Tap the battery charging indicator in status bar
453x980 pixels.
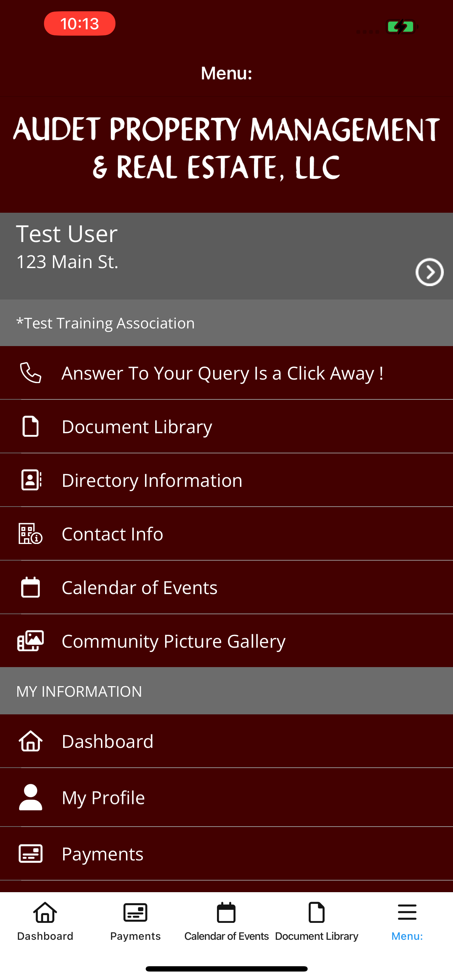pyautogui.click(x=401, y=26)
